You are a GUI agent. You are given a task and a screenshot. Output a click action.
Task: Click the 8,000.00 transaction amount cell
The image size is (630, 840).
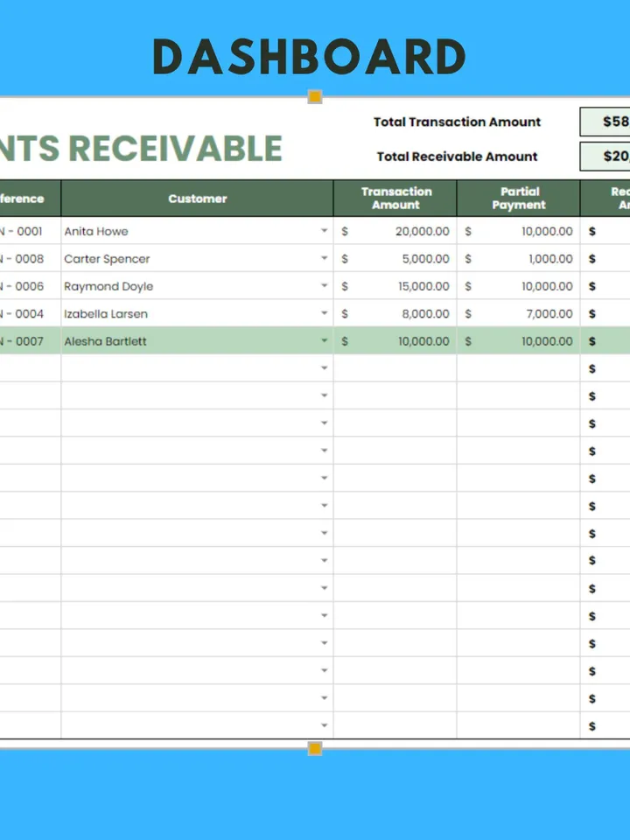point(395,313)
